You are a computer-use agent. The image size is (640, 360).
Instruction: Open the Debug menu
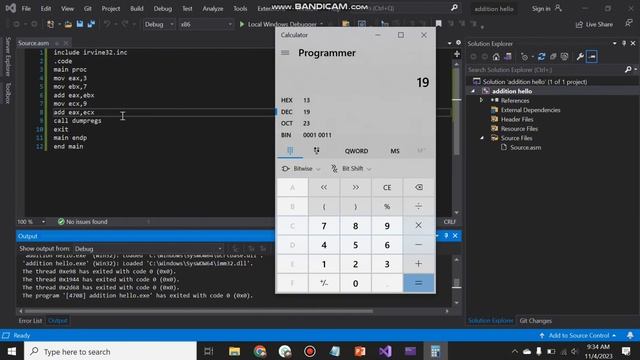(x=162, y=8)
